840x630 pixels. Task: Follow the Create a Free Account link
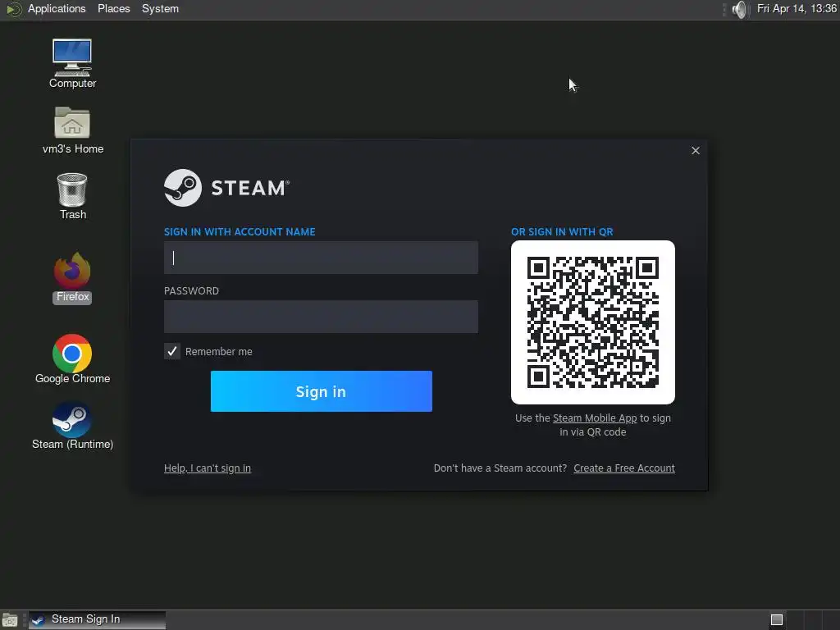pyautogui.click(x=624, y=468)
